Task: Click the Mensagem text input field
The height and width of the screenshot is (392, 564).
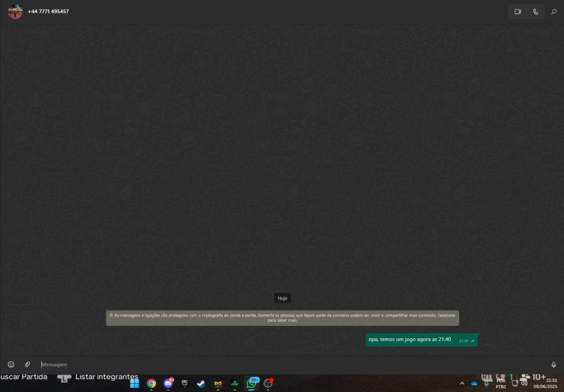Action: tap(280, 365)
